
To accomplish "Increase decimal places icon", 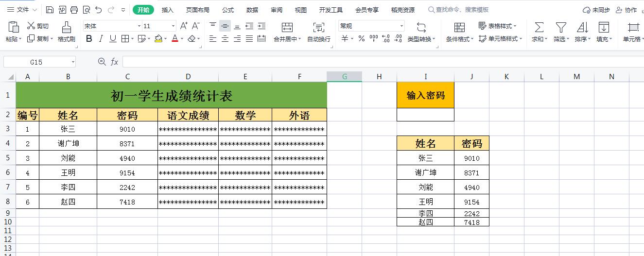I will point(386,39).
